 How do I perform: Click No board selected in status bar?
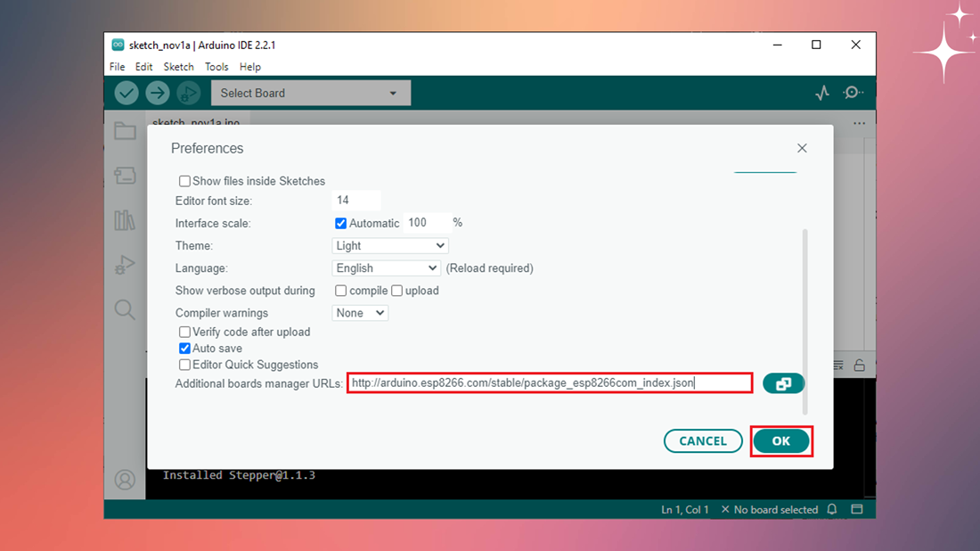pyautogui.click(x=770, y=510)
